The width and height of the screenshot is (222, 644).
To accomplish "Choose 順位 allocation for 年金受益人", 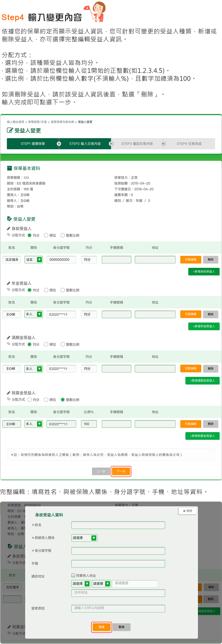I will click(x=46, y=290).
